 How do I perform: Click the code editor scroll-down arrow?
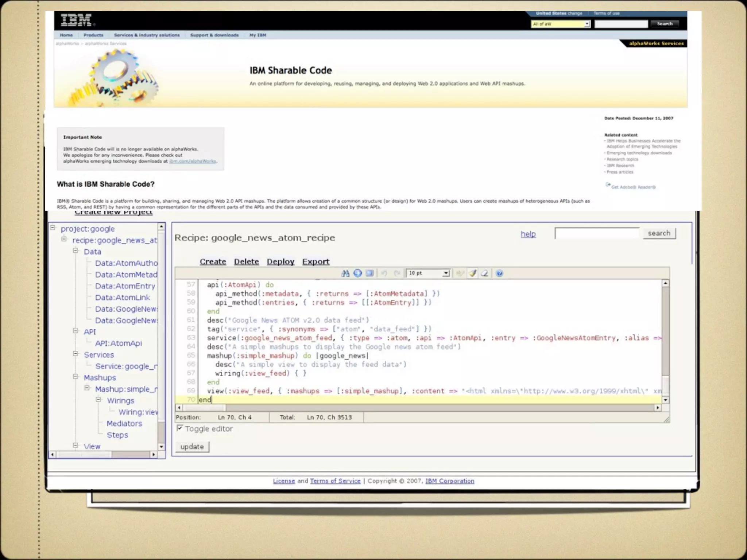click(666, 400)
